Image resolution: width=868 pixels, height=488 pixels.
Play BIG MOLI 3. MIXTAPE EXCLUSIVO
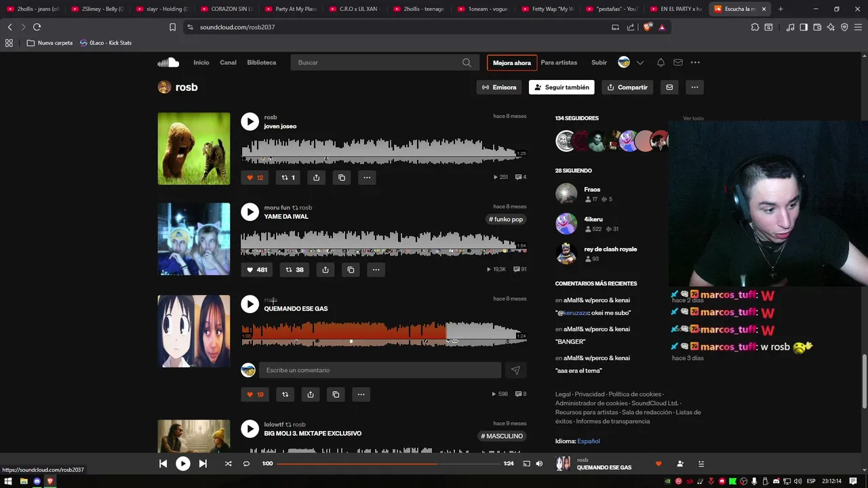coord(250,428)
